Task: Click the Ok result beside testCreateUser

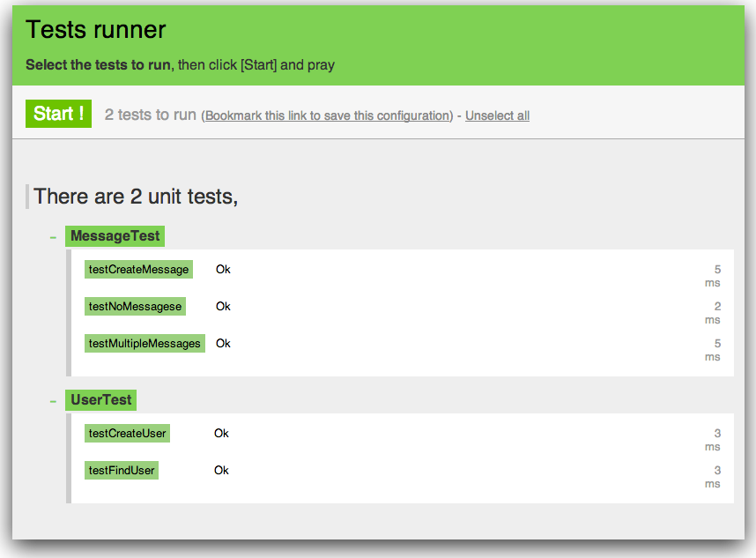Action: [x=221, y=434]
